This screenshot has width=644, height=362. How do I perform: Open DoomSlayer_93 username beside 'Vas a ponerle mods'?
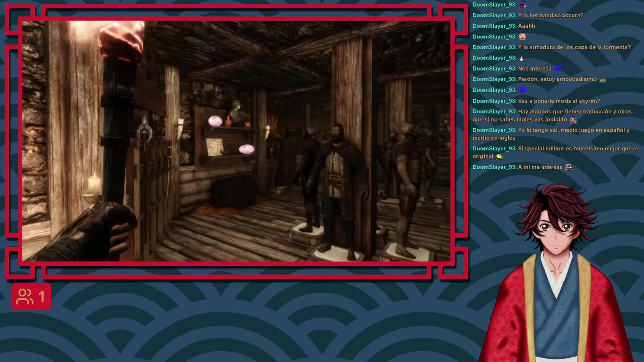(495, 101)
